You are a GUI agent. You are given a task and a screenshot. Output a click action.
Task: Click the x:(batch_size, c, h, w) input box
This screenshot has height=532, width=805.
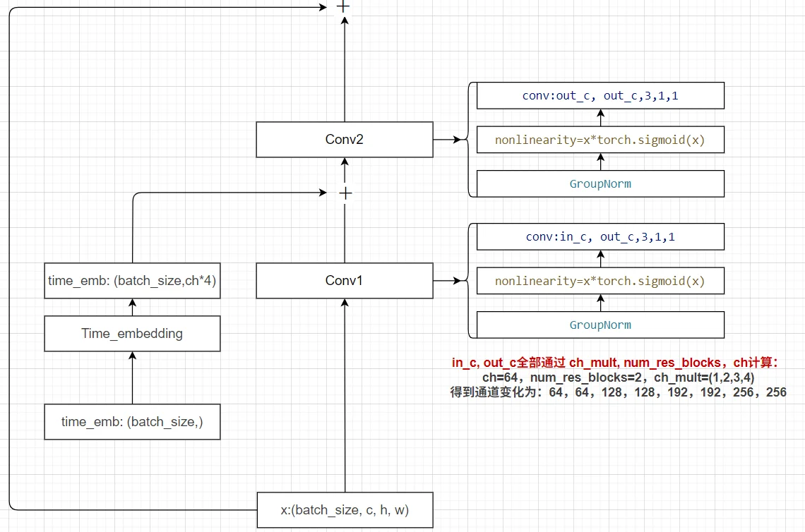point(345,509)
